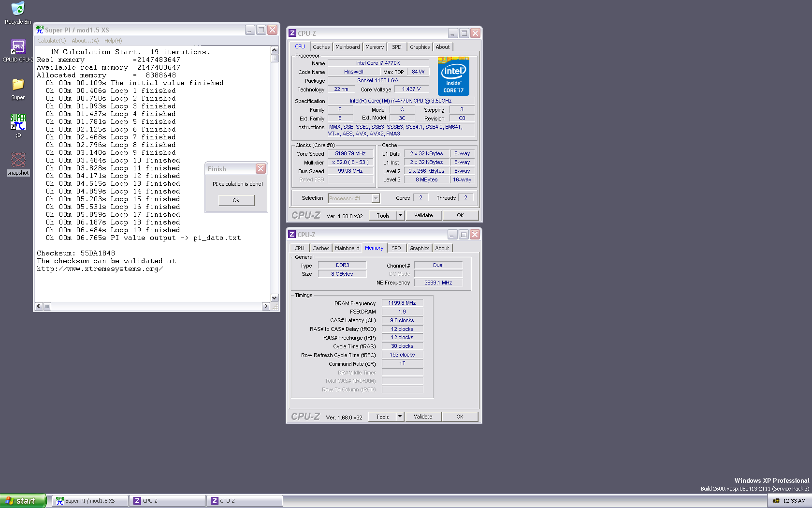
Task: Expand Tools dropdown arrow in top CPU-Z
Action: point(400,216)
